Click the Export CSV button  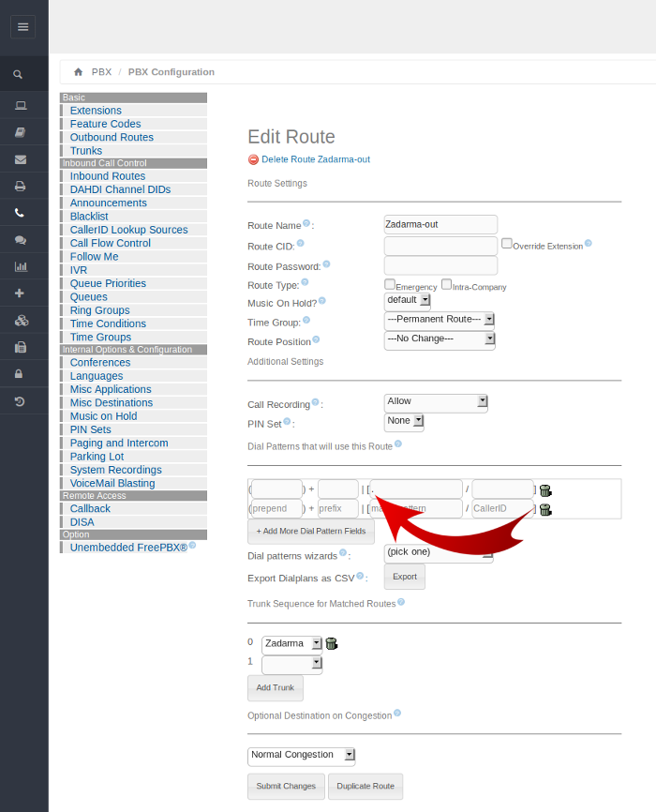pyautogui.click(x=404, y=577)
